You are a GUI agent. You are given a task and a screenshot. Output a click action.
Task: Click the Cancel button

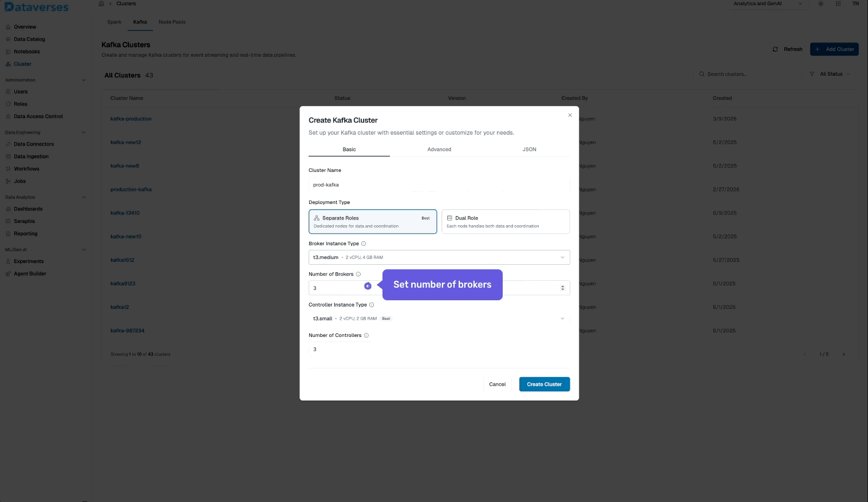[497, 385]
